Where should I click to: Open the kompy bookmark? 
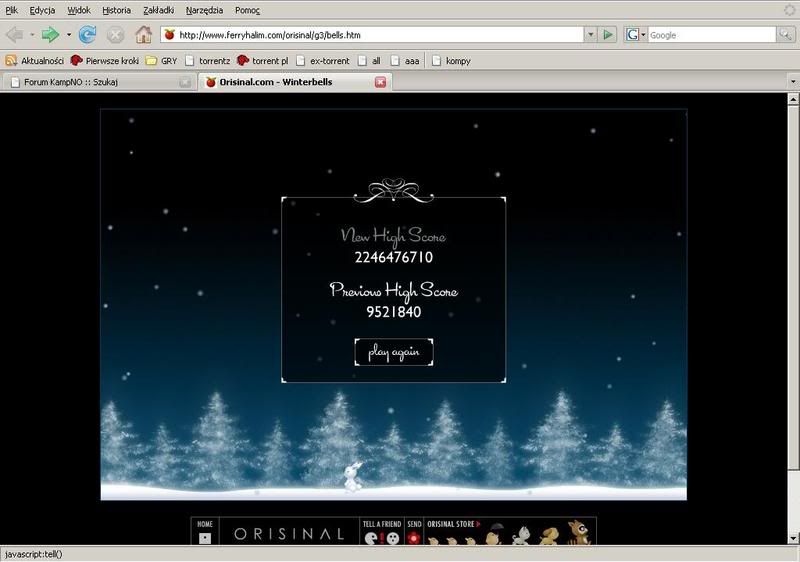point(451,61)
